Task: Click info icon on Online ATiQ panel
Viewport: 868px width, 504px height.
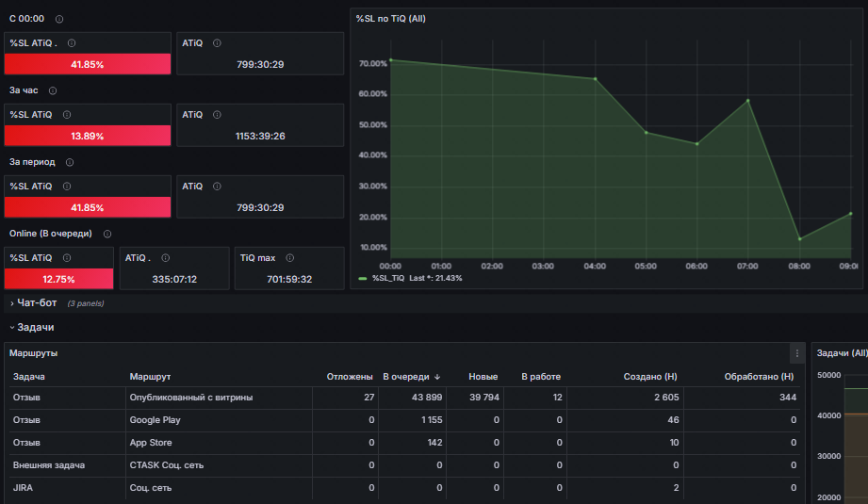Action: coord(166,258)
